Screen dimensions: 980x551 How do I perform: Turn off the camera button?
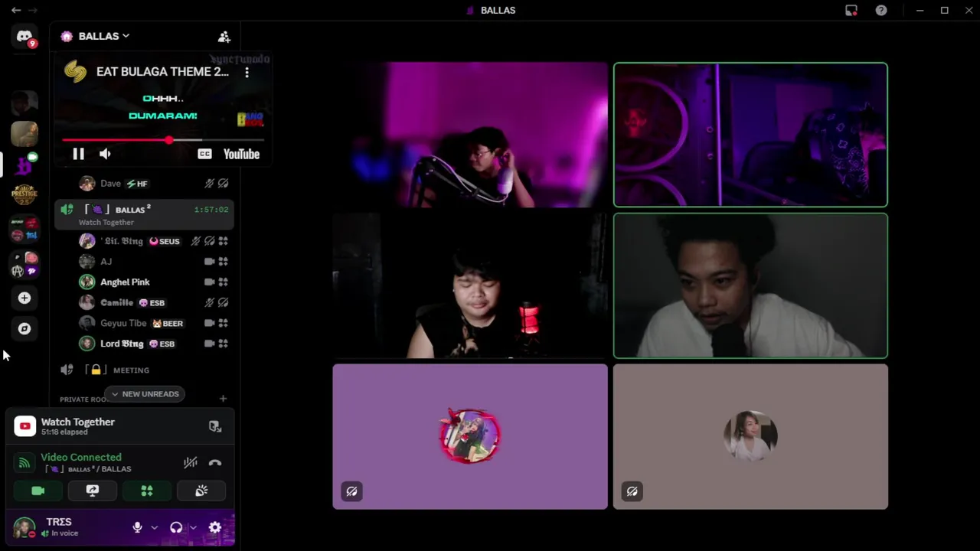pos(38,491)
